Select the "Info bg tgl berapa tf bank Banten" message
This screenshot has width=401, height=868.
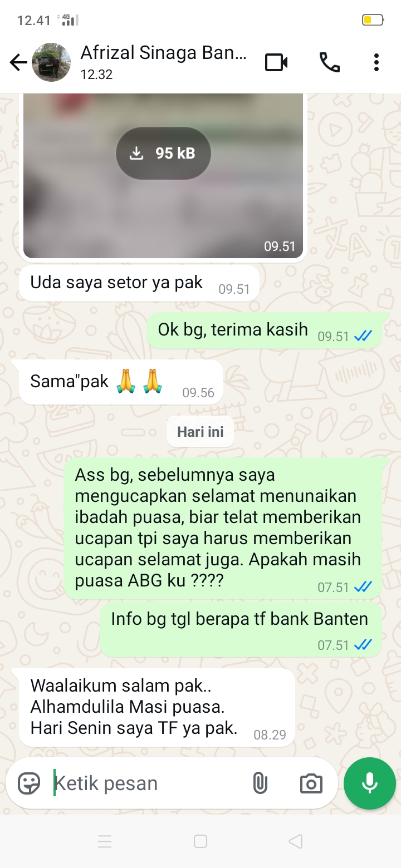tap(241, 629)
